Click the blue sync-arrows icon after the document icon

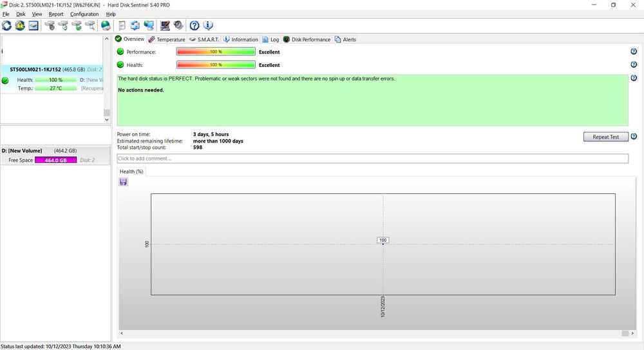(x=135, y=26)
